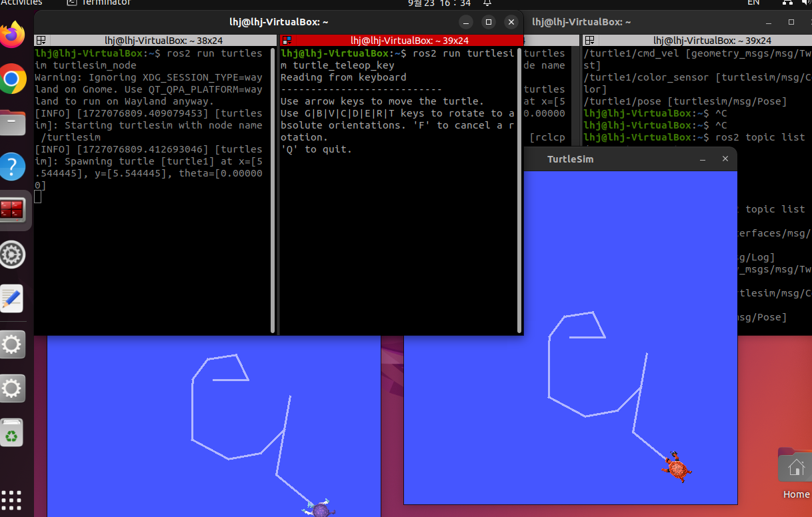Open the Activities overview
This screenshot has height=517, width=812.
(21, 3)
